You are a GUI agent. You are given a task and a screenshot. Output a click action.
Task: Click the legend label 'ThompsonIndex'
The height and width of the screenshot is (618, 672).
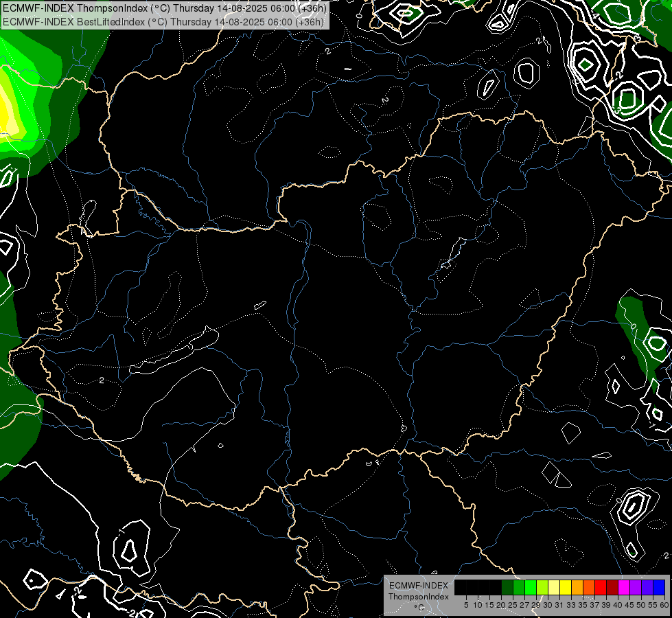coord(419,597)
